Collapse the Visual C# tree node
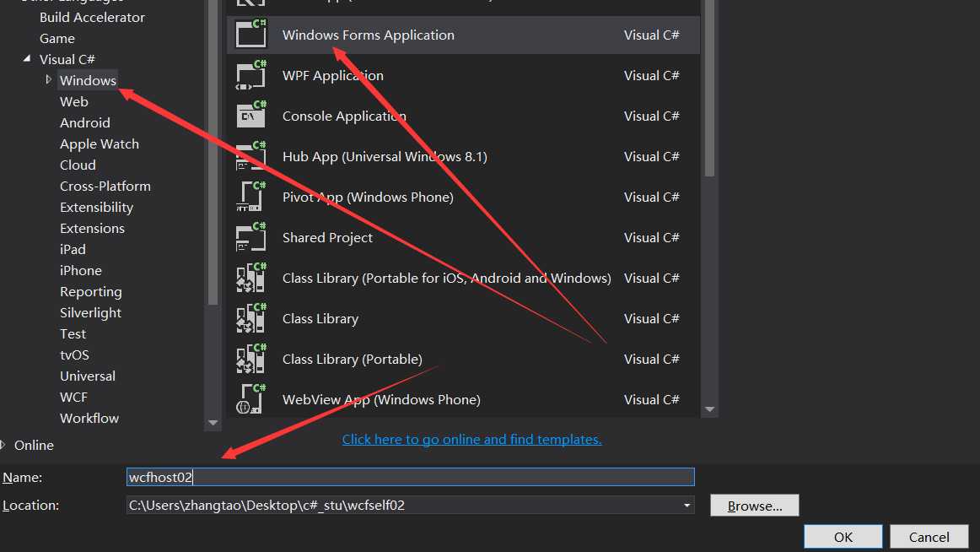 pyautogui.click(x=27, y=58)
